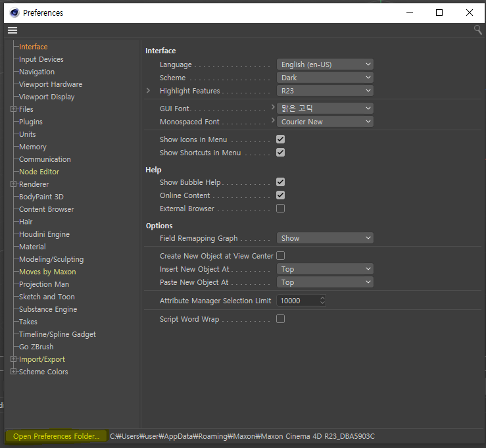This screenshot has height=448, width=486.
Task: Increase Attribute Manager Selection Limit stepper
Action: point(322,298)
